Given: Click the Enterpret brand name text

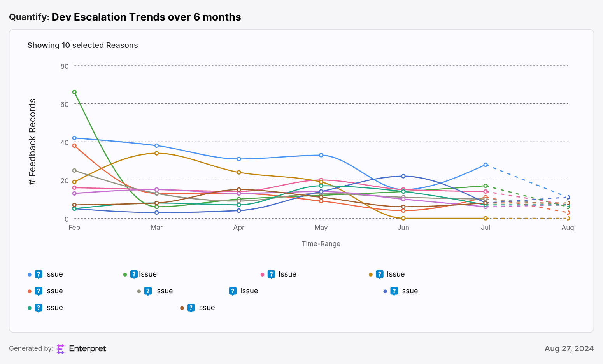Looking at the screenshot, I should click(88, 348).
